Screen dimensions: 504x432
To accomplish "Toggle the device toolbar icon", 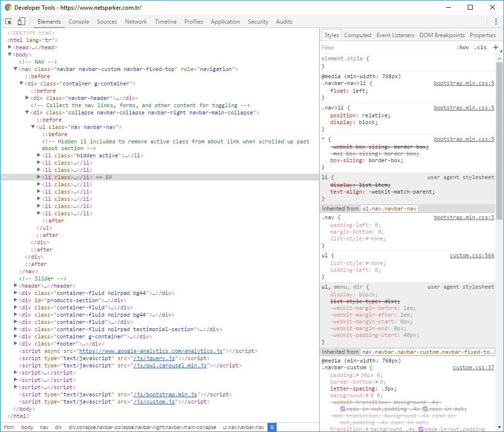I will click(21, 22).
